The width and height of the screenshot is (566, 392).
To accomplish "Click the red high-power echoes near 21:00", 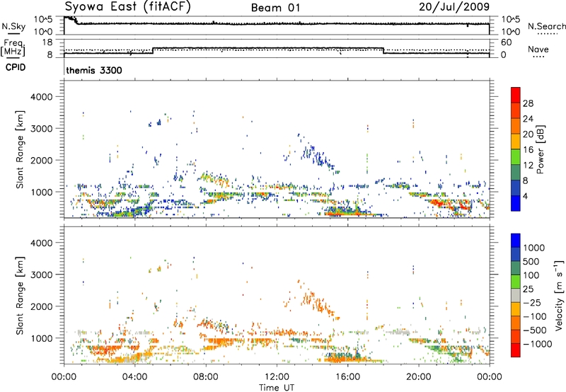I will [437, 203].
